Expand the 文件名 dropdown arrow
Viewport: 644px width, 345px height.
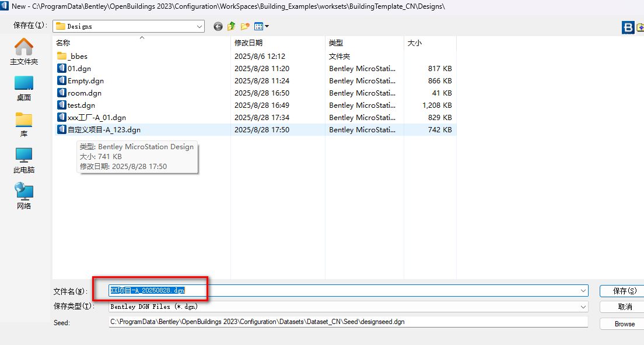tap(583, 290)
